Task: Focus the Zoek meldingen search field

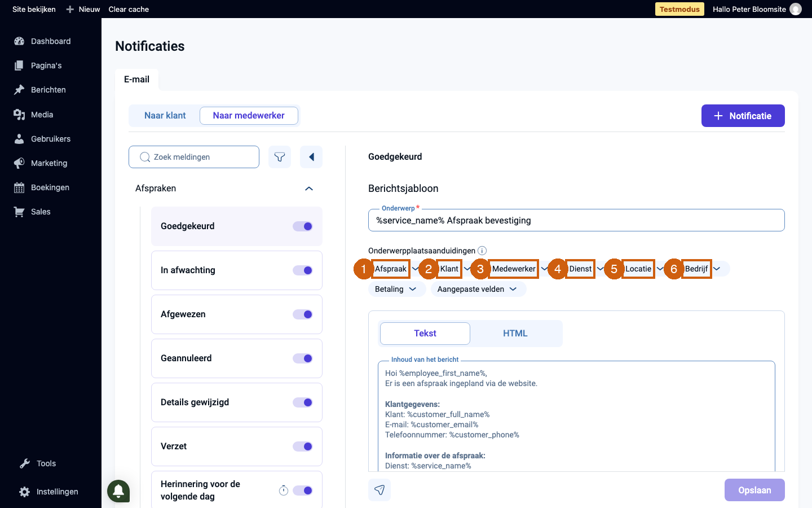Action: point(194,157)
